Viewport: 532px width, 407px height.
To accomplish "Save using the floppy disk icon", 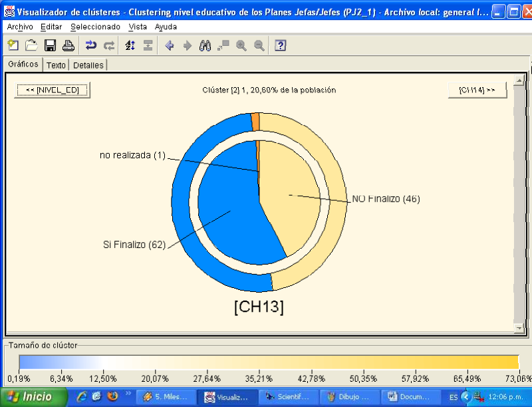I will [x=50, y=45].
